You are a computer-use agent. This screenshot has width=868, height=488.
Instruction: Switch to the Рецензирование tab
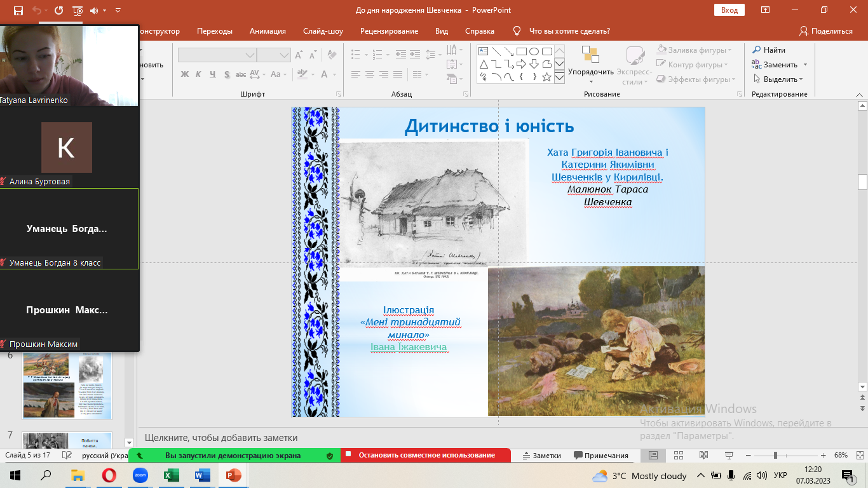[x=389, y=31]
